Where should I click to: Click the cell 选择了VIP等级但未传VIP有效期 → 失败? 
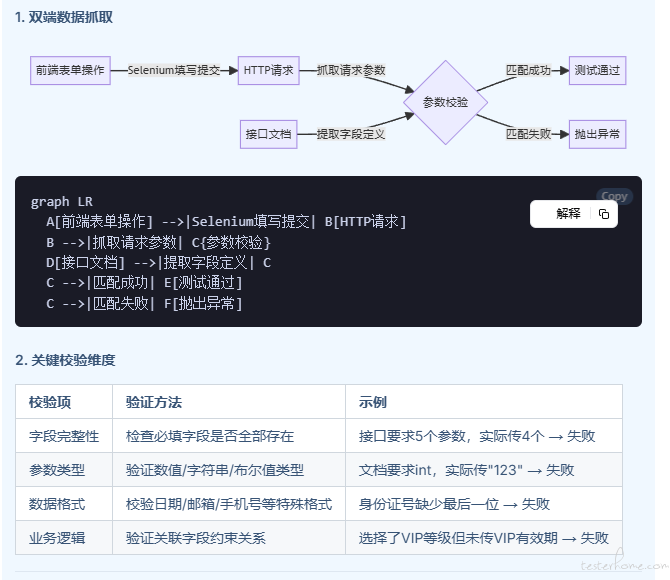point(484,538)
